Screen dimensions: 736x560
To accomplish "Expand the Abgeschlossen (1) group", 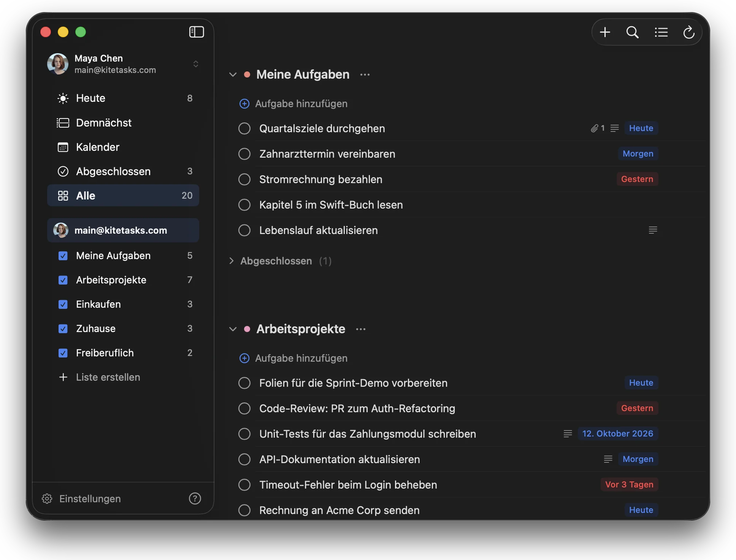I will tap(232, 261).
